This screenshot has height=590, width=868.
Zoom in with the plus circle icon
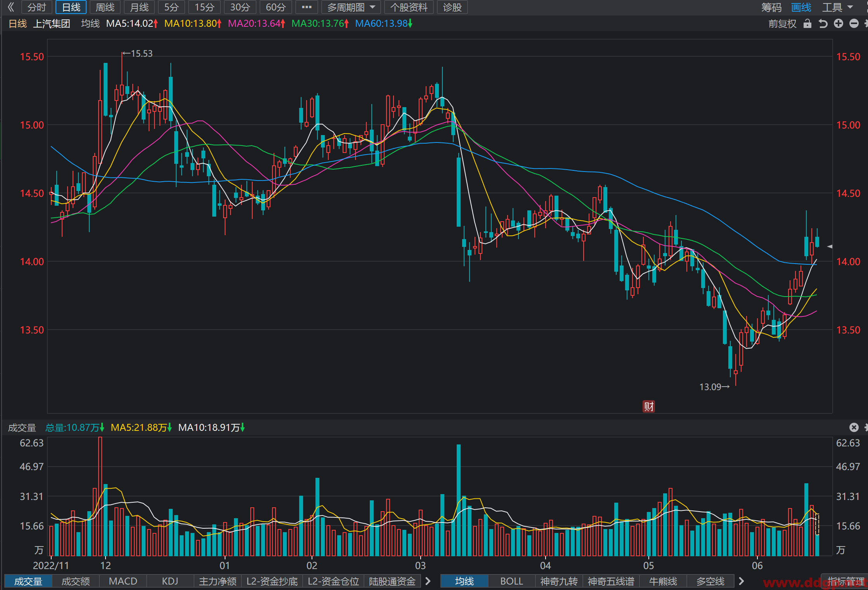pyautogui.click(x=839, y=24)
